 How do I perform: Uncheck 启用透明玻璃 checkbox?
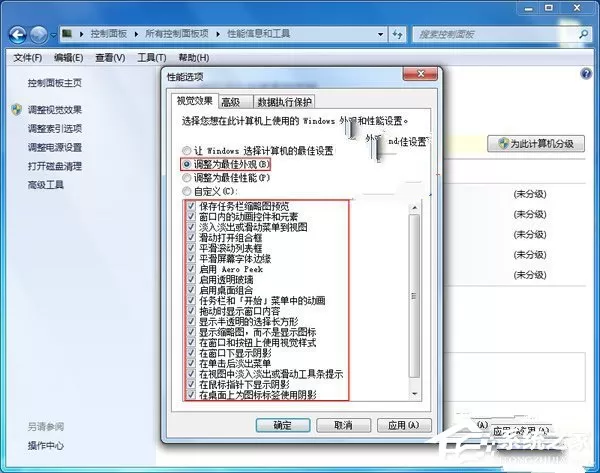tap(191, 279)
